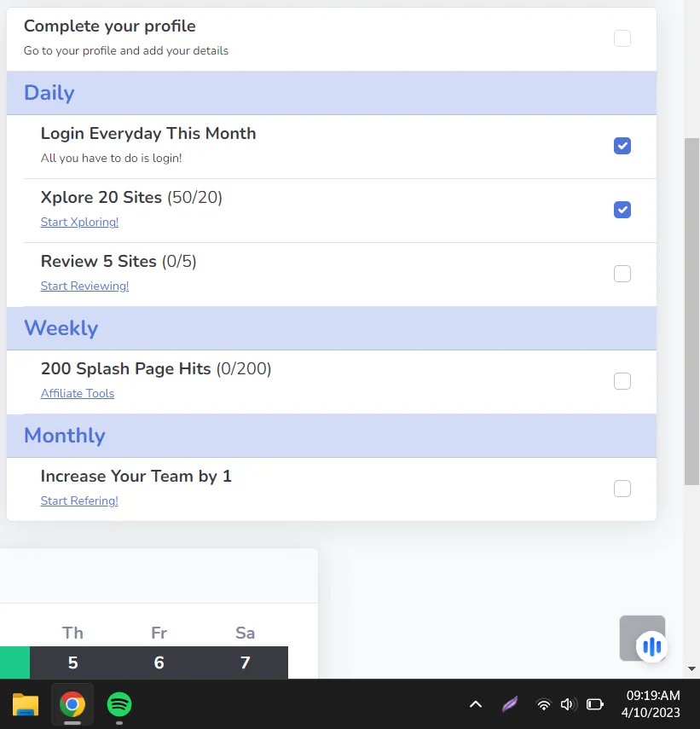Check the Review 5 Sites checkbox
Viewport: 700px width, 729px height.
(622, 274)
